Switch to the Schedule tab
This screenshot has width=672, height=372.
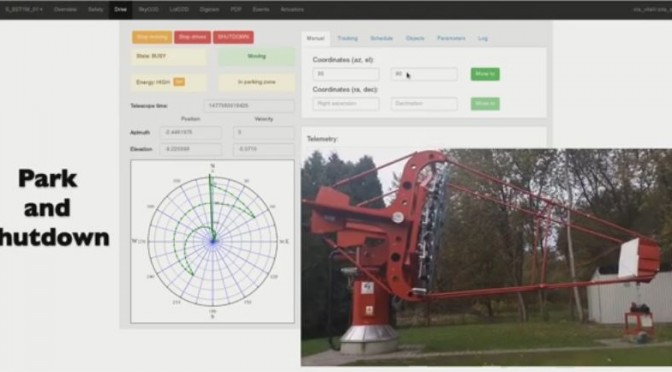click(381, 38)
